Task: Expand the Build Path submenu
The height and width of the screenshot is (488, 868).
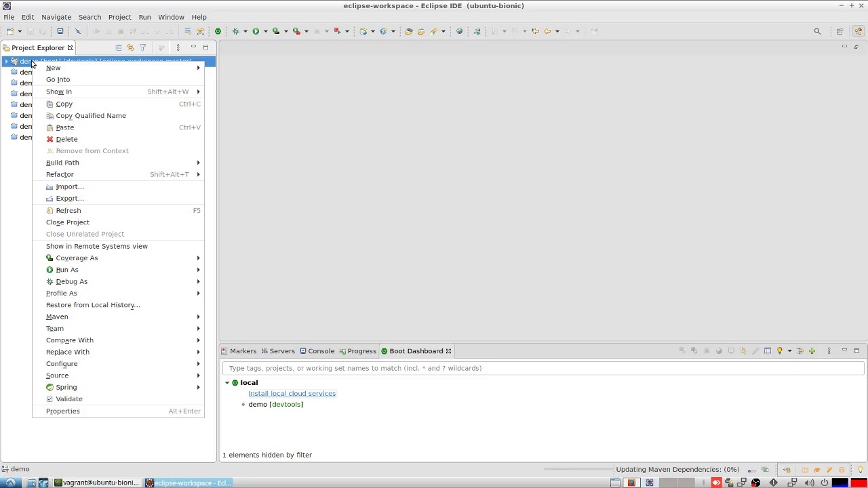Action: [118, 163]
